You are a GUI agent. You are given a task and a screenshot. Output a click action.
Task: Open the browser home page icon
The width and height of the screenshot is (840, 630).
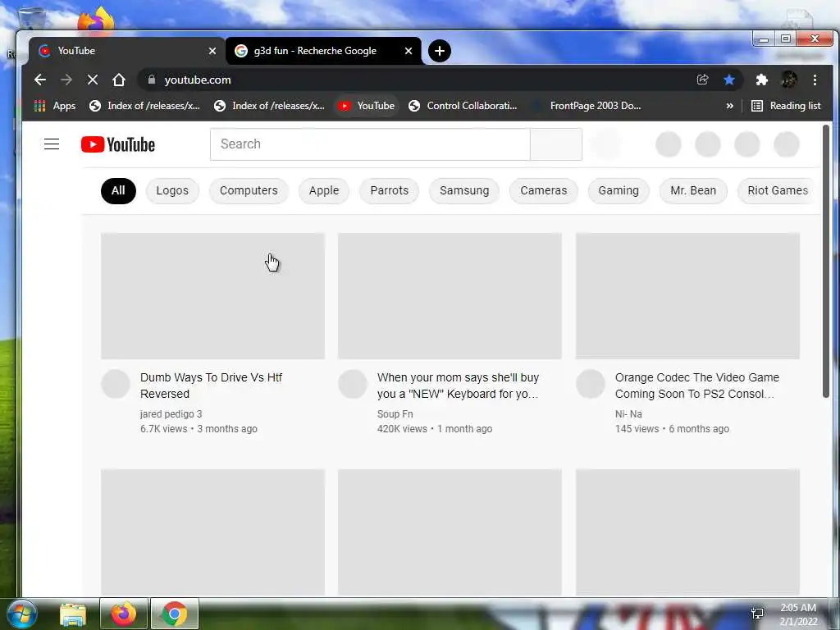(119, 80)
